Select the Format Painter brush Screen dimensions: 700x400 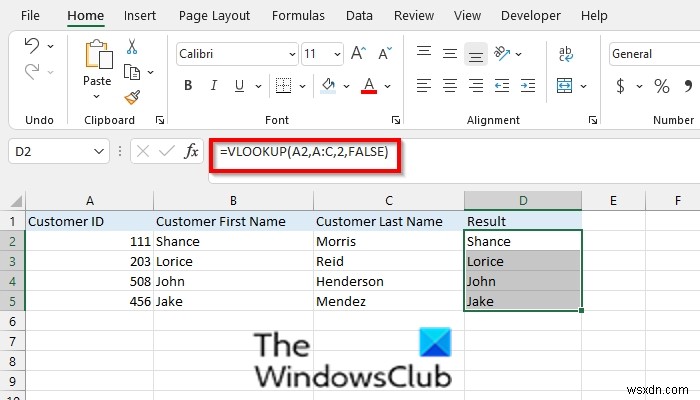132,97
